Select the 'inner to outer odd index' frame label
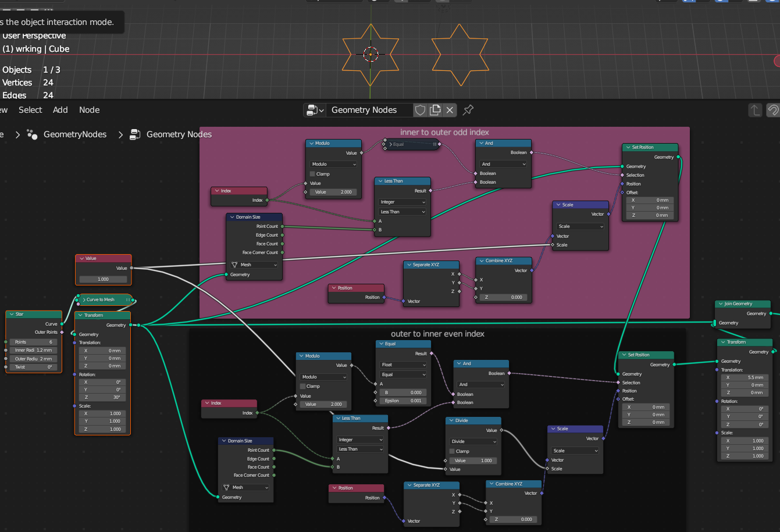This screenshot has width=780, height=532. point(444,132)
